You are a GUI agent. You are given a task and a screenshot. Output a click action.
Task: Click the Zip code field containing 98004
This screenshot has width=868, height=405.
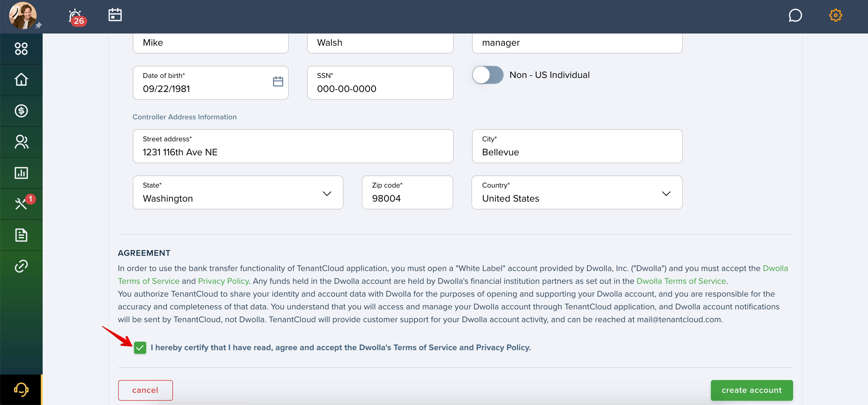[x=407, y=192]
